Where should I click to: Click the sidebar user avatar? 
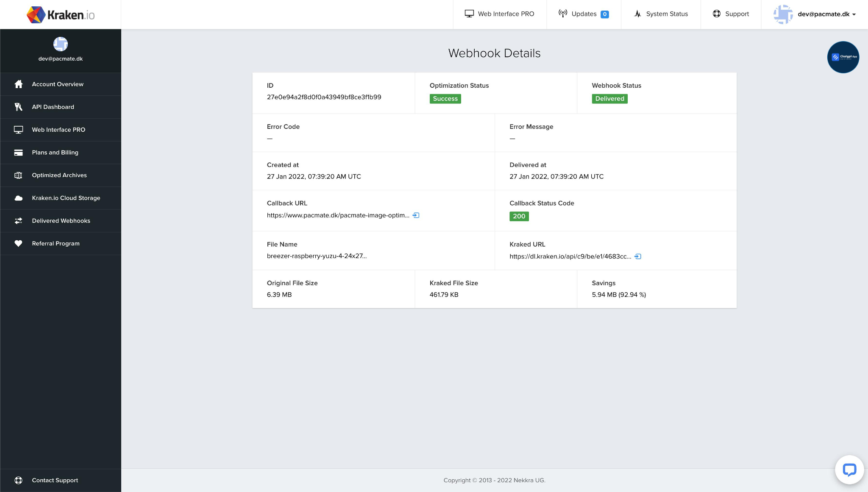click(x=61, y=44)
